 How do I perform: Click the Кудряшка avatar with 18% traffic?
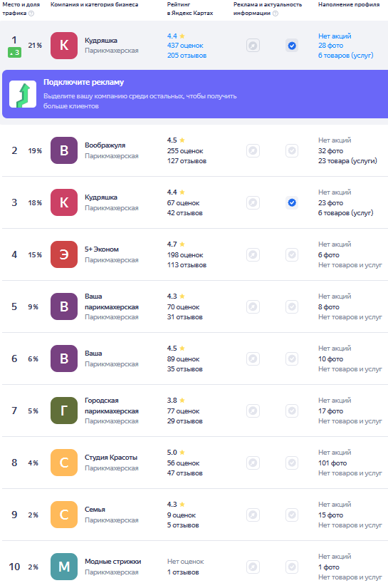[x=64, y=202]
